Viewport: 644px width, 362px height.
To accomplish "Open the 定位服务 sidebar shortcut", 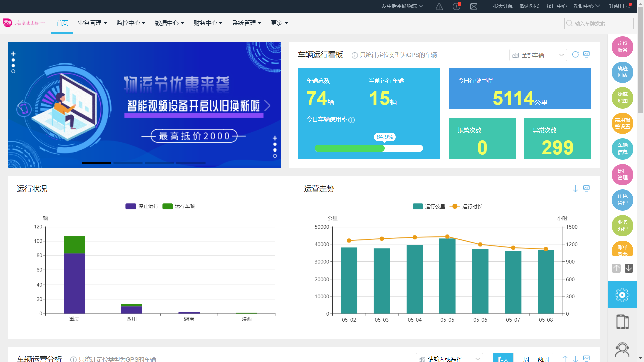I will (x=622, y=47).
